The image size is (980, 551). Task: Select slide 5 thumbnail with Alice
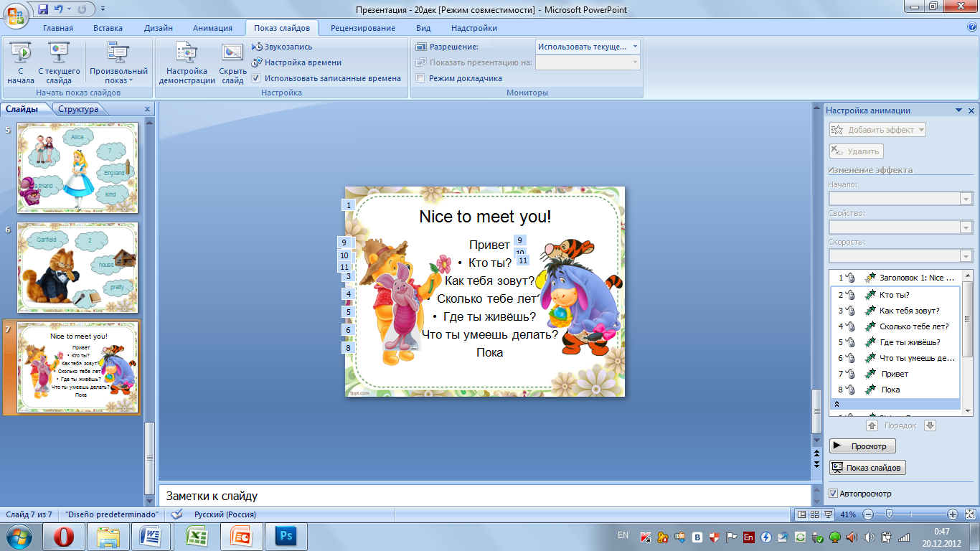77,167
